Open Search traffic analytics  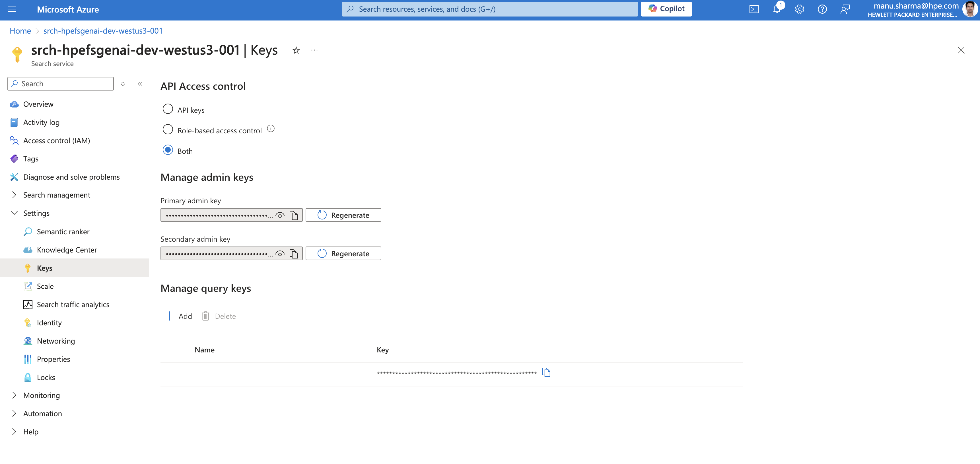click(73, 305)
